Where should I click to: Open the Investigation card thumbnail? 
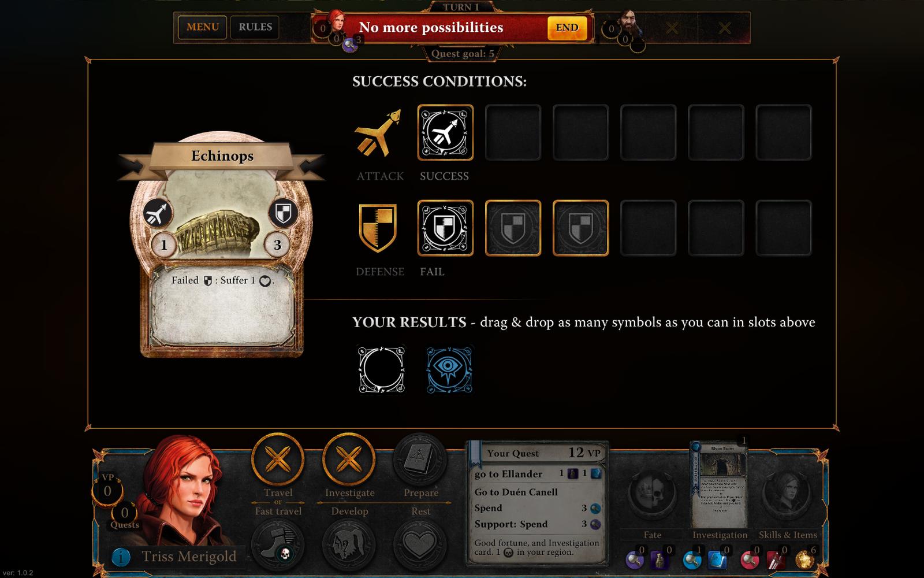719,484
